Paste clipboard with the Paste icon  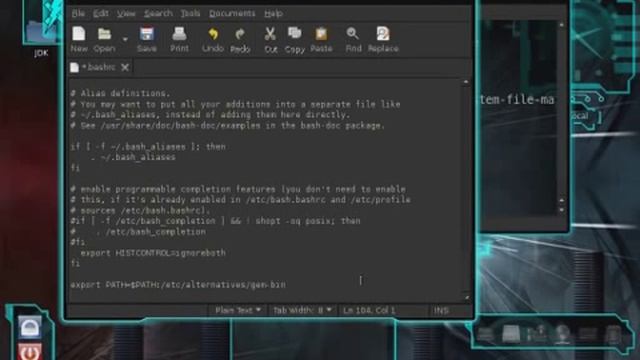point(321,39)
